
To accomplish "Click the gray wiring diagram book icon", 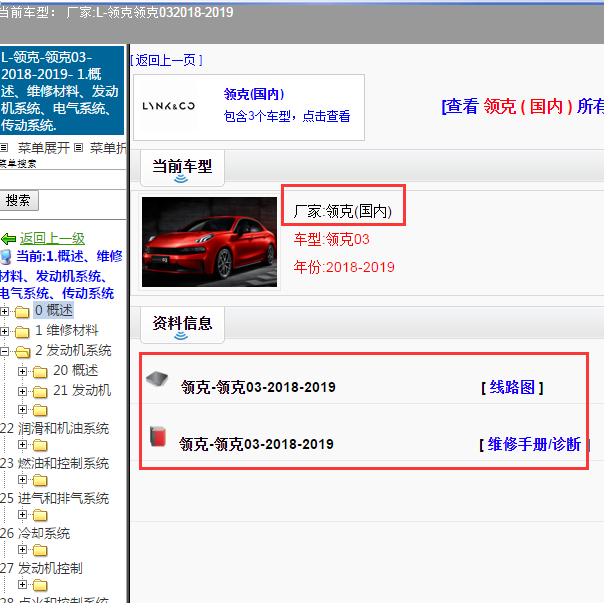I will 157,379.
